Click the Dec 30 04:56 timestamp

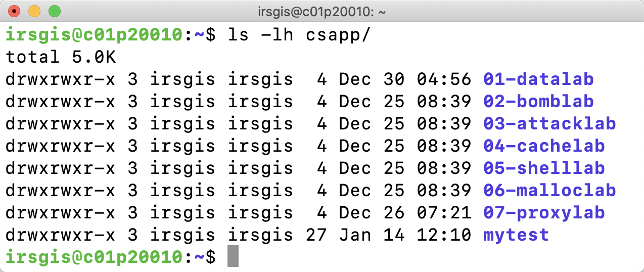(x=405, y=79)
